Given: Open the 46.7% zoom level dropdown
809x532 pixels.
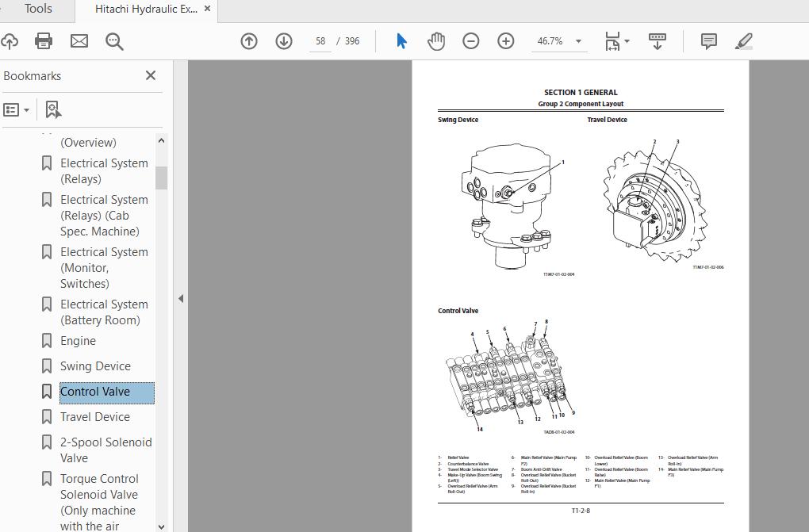Looking at the screenshot, I should tap(578, 41).
